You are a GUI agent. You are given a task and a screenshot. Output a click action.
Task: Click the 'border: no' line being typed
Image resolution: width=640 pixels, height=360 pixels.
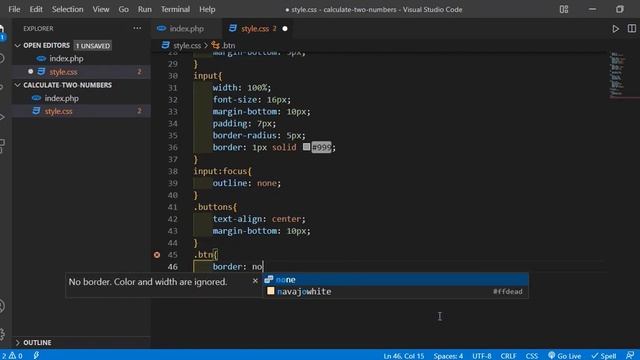[x=238, y=267]
